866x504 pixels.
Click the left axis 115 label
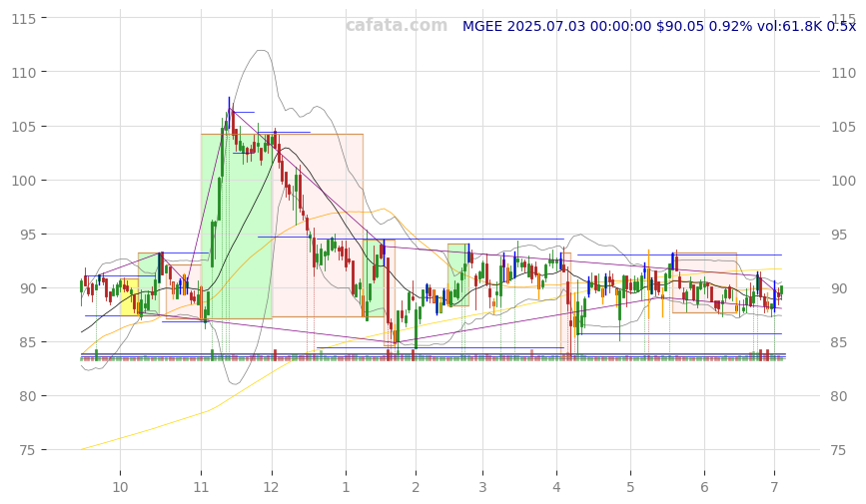24,19
